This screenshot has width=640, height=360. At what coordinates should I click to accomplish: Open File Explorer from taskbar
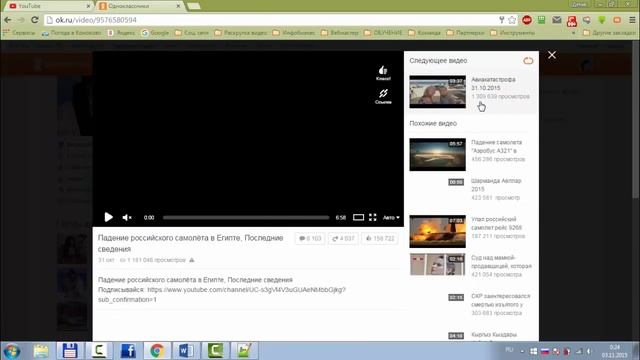pyautogui.click(x=41, y=351)
